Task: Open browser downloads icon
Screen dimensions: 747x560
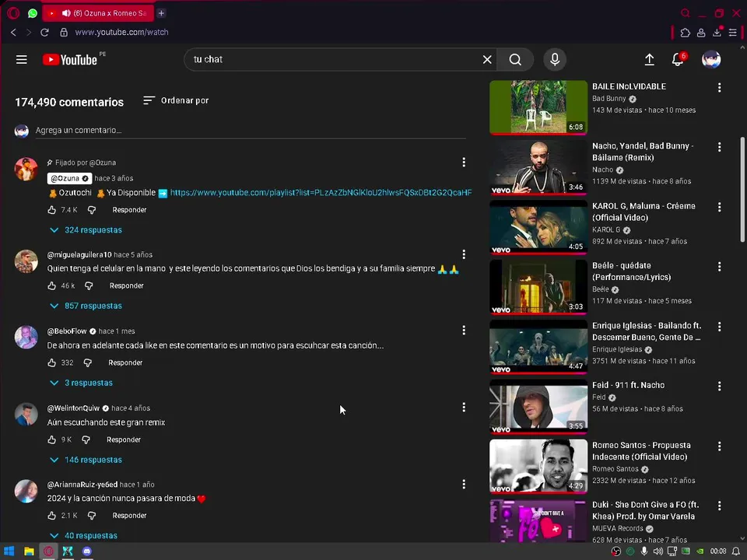Action: pyautogui.click(x=717, y=33)
